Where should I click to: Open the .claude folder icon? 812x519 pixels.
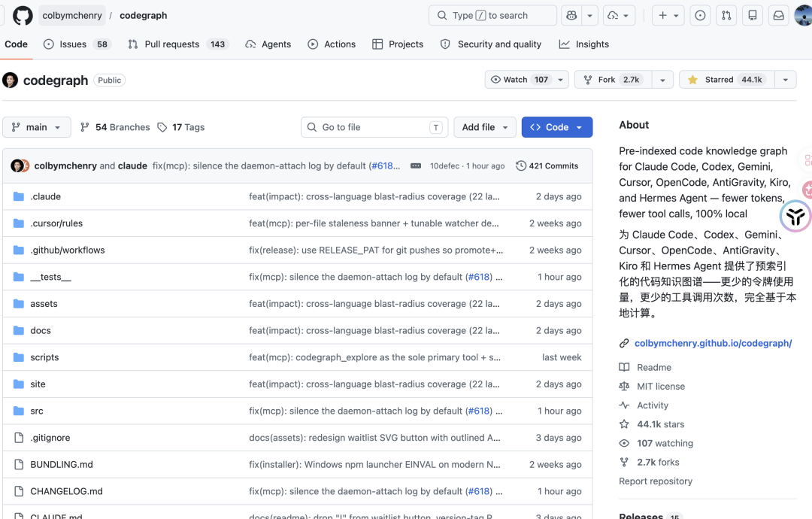click(x=19, y=196)
